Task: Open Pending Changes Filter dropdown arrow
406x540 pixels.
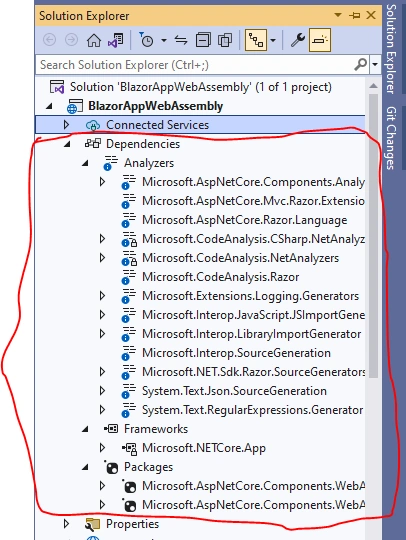Action: coord(164,41)
